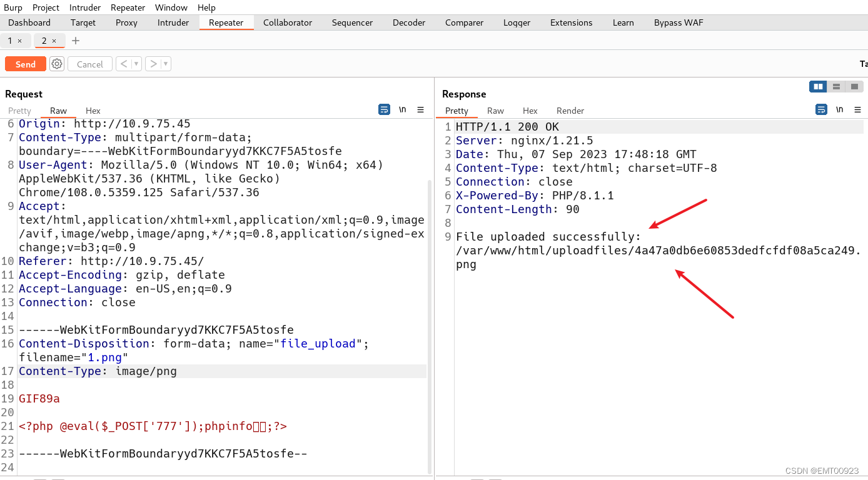Open the response pane options menu
This screenshot has width=868, height=480.
(858, 109)
